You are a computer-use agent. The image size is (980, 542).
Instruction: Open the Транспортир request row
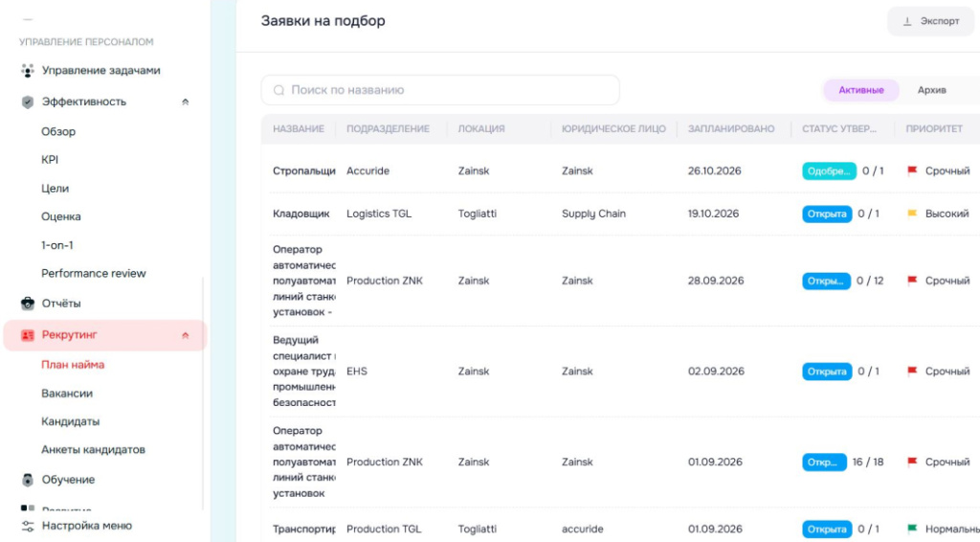click(303, 529)
